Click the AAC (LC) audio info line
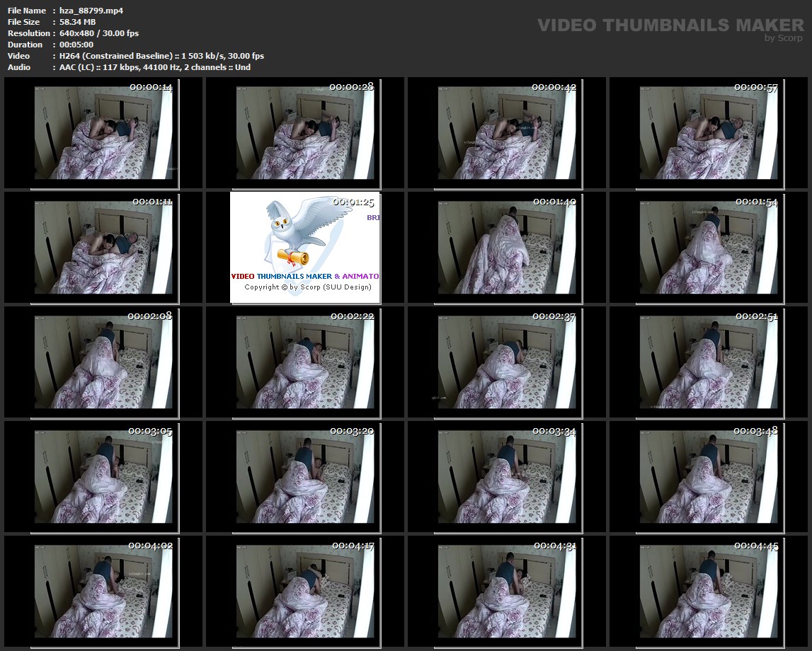The width and height of the screenshot is (812, 651). 155,67
